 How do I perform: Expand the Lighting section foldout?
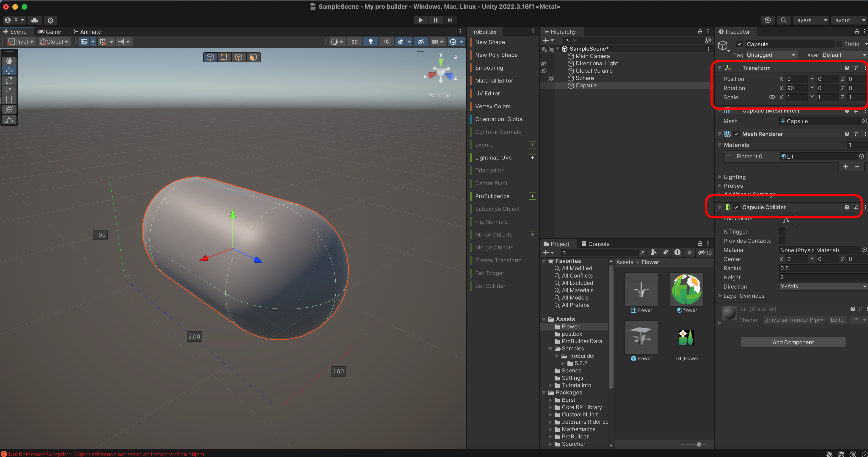click(720, 177)
